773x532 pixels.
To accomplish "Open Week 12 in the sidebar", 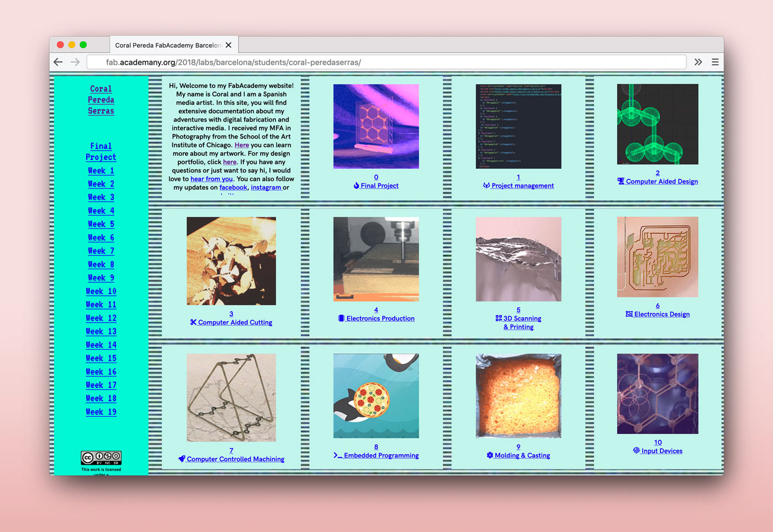I will coord(101,318).
